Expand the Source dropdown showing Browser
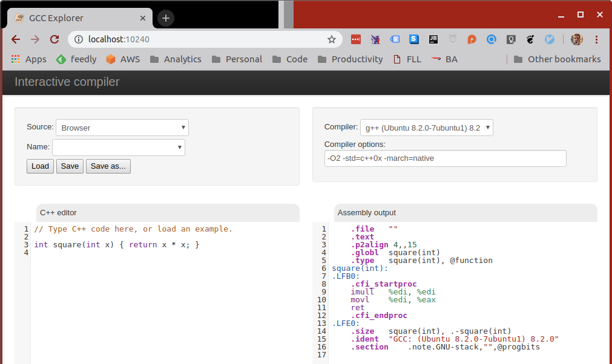The width and height of the screenshot is (612, 364). [x=122, y=128]
